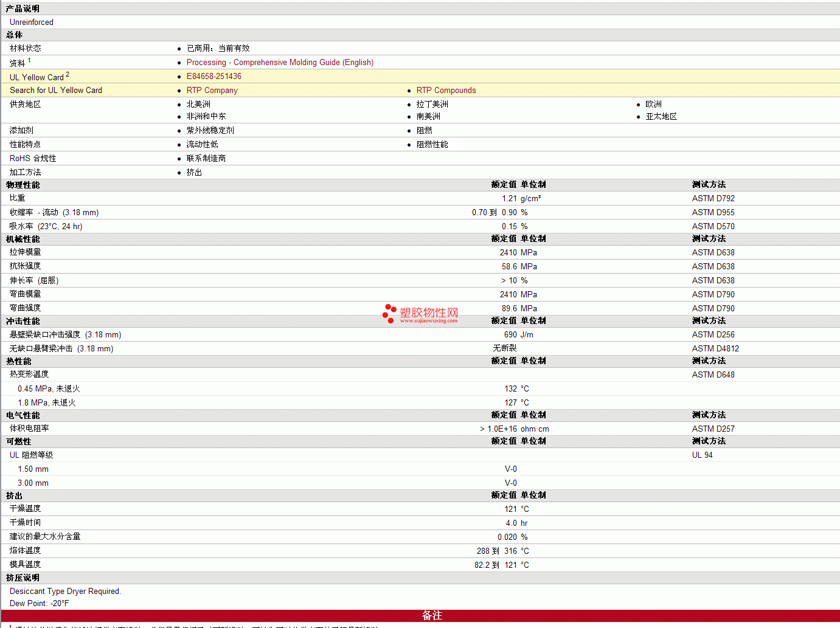
Task: Click the '产品说明' section header
Action: point(23,9)
